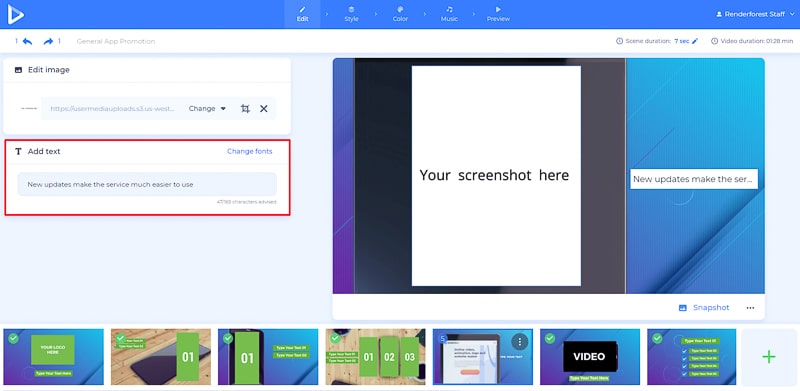The height and width of the screenshot is (391, 800).
Task: Click the undo arrow icon
Action: coord(28,41)
